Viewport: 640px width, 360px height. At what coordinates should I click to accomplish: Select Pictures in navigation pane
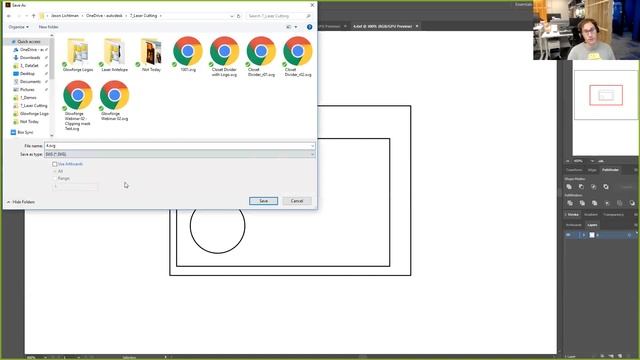[27, 89]
